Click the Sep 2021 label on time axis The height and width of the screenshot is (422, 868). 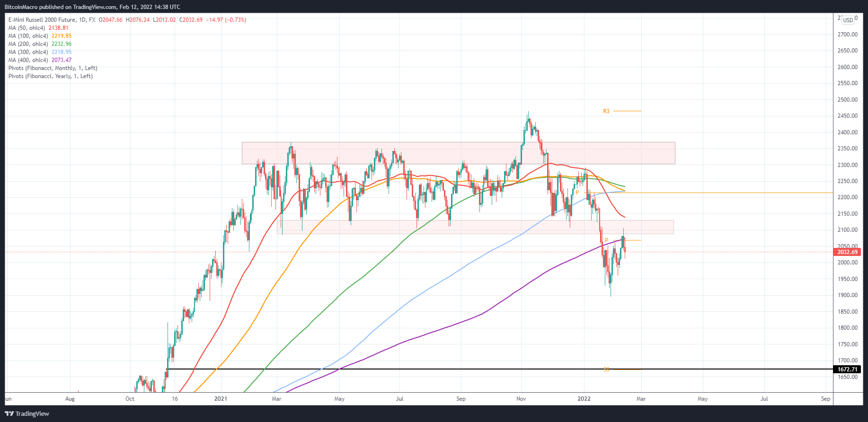point(461,399)
